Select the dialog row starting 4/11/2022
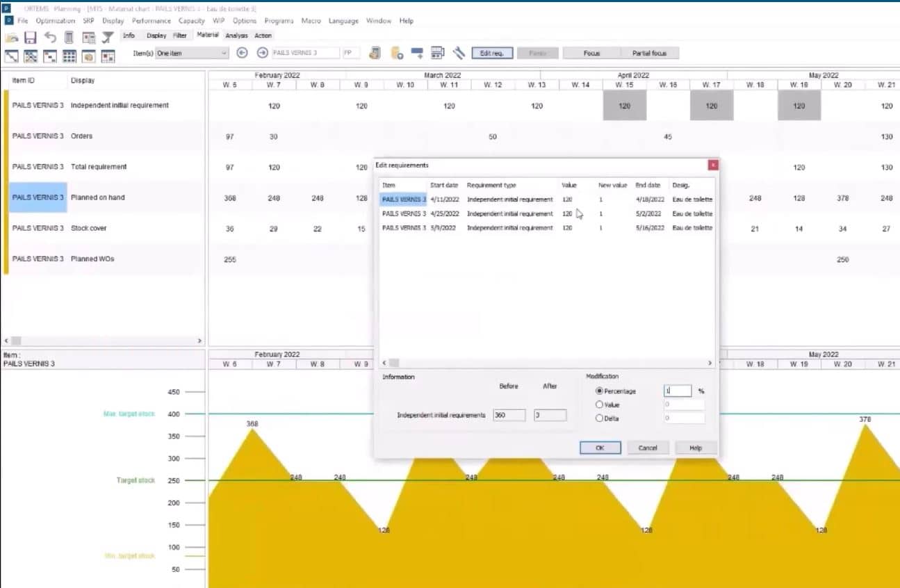 coord(547,199)
